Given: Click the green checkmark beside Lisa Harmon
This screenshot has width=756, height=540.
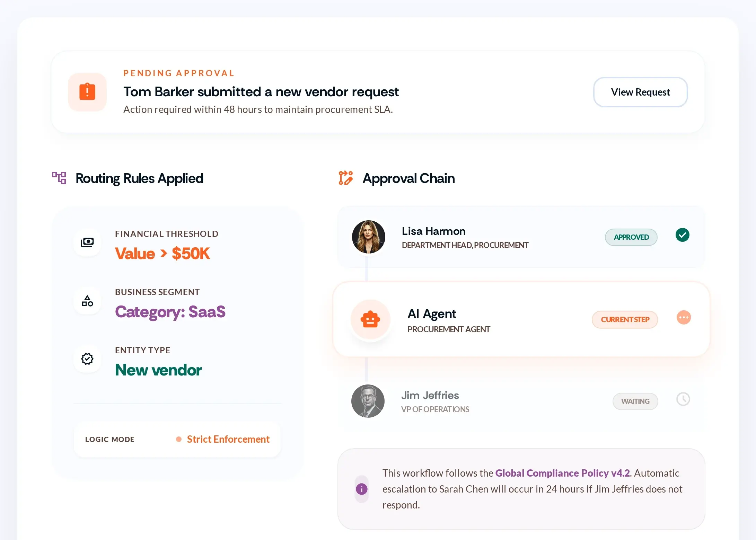Looking at the screenshot, I should (682, 235).
